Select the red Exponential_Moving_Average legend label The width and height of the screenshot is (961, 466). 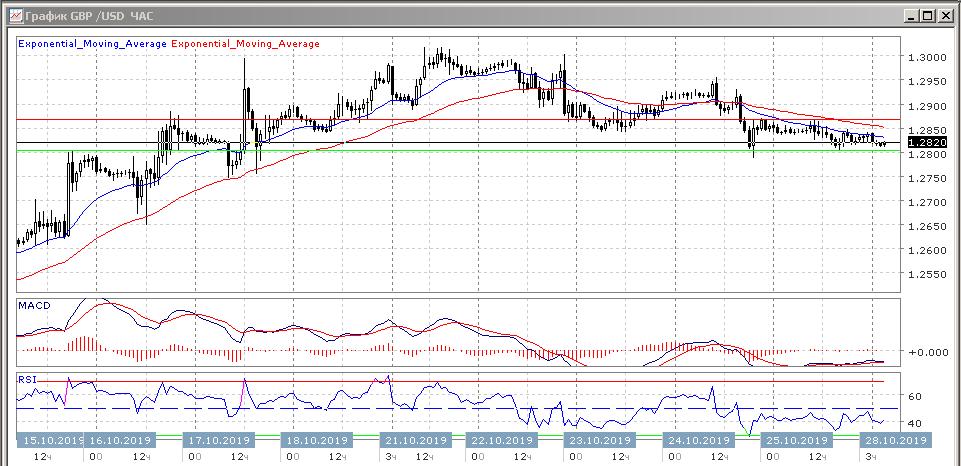[x=246, y=44]
